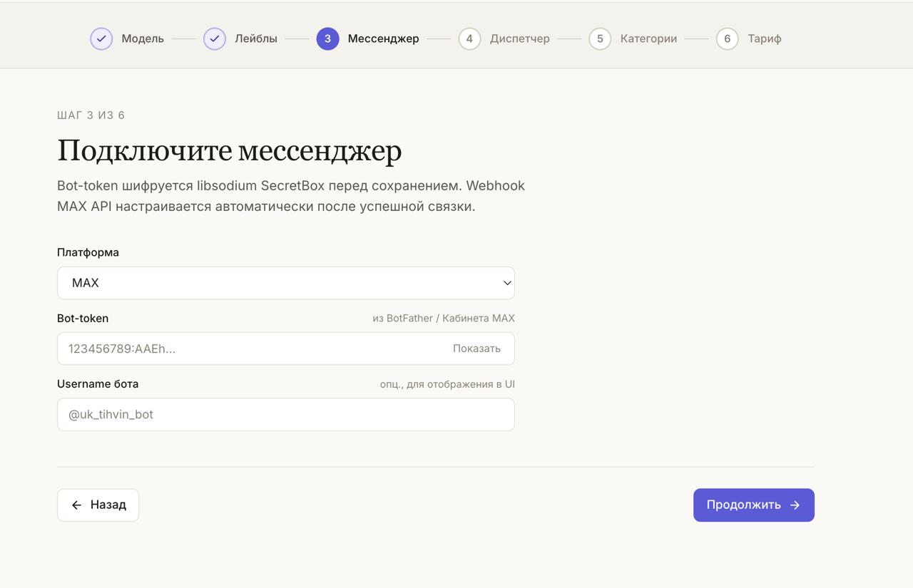Click the Платформа field label
The width and height of the screenshot is (913, 588).
tap(88, 252)
